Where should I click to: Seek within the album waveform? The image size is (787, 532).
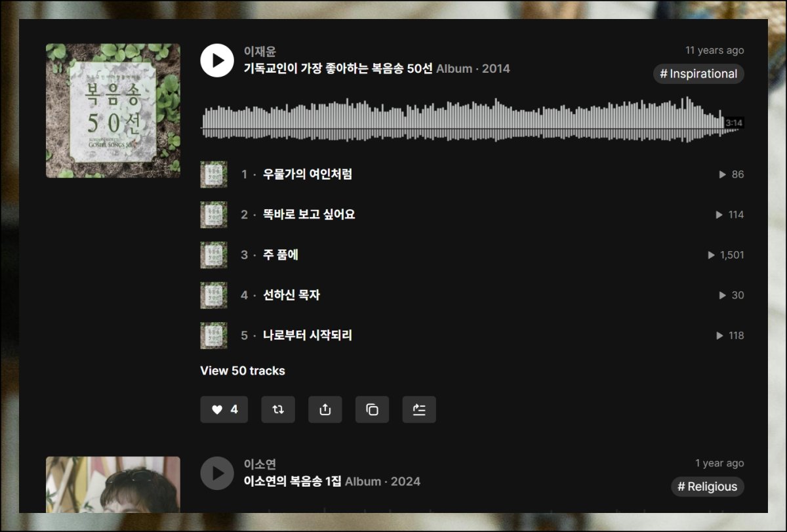tap(472, 119)
